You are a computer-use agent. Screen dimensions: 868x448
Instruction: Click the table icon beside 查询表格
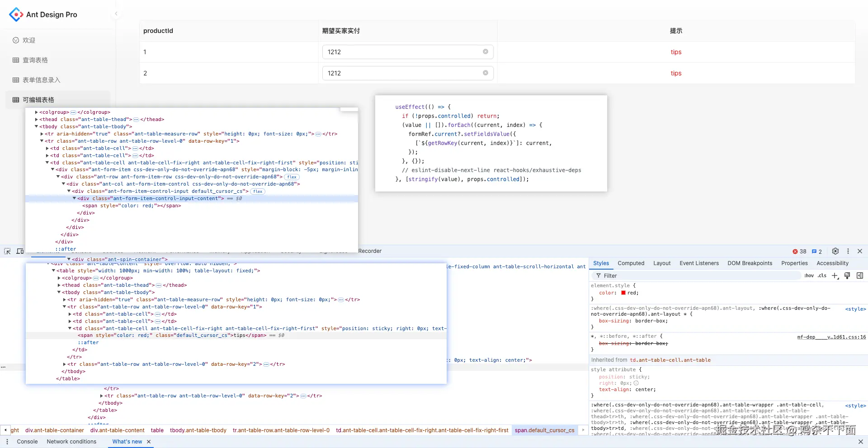tap(16, 60)
